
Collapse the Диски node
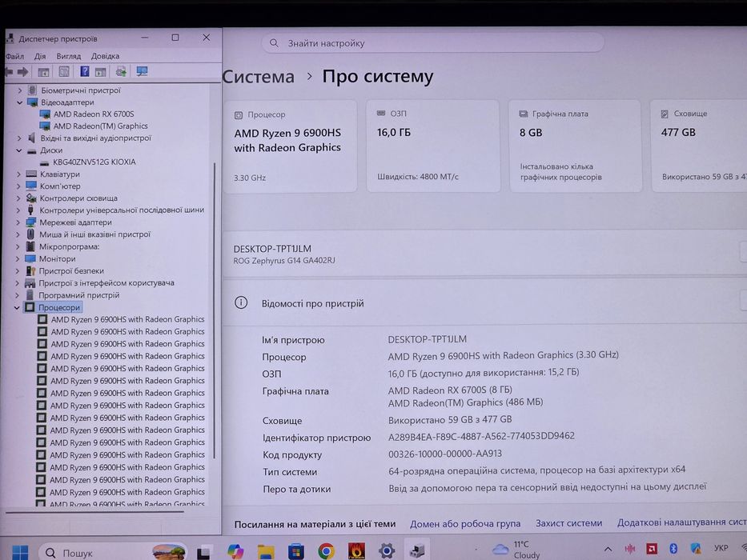(x=19, y=150)
